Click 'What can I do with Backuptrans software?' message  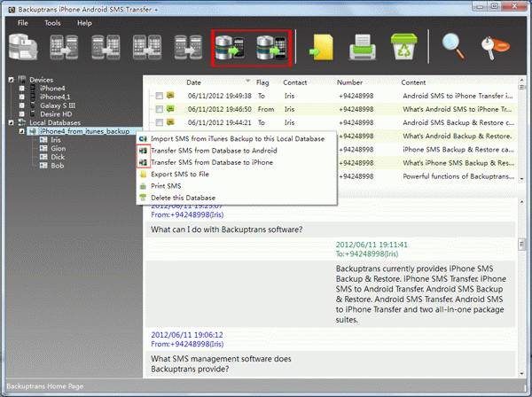click(227, 230)
